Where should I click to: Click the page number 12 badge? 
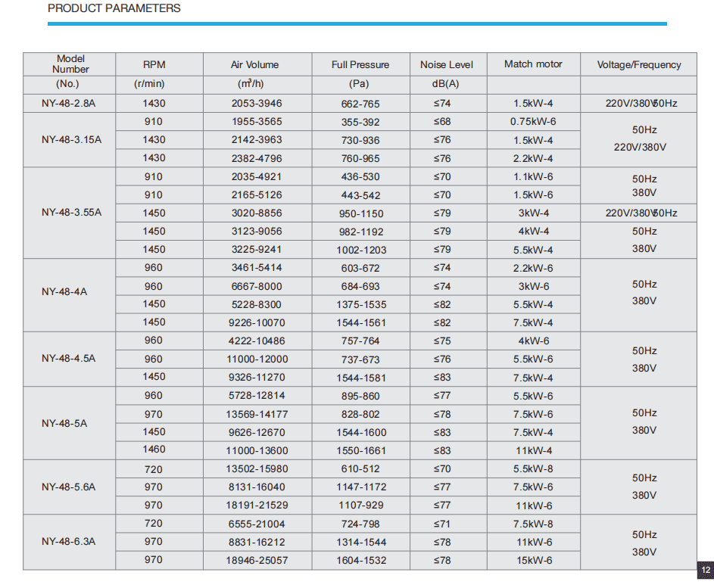point(706,570)
